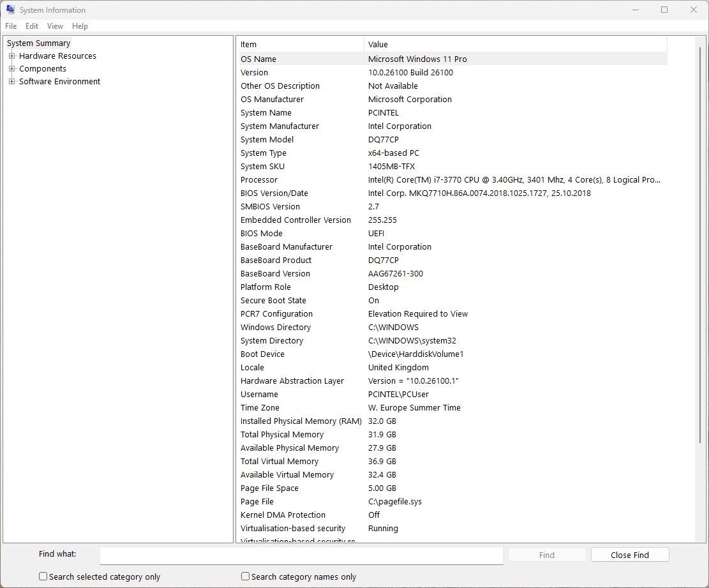This screenshot has height=588, width=709.
Task: Select System Summary in the tree
Action: tap(38, 43)
